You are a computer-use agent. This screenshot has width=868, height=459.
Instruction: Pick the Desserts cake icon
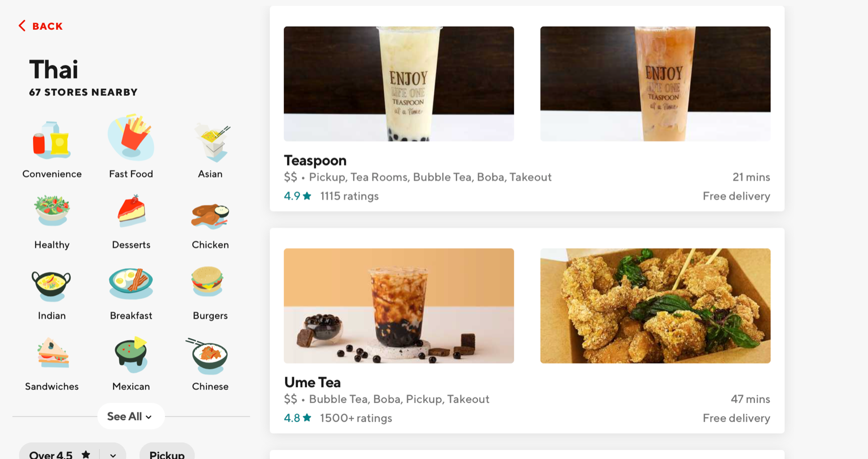point(131,211)
